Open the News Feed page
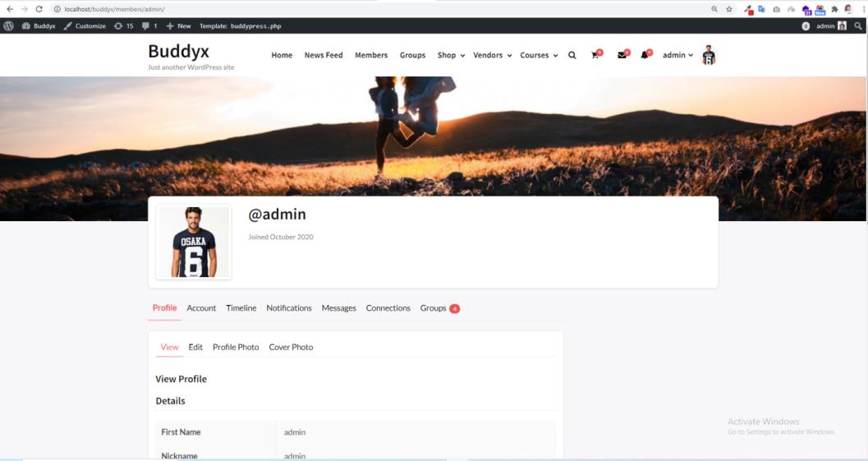The width and height of the screenshot is (868, 461). pos(324,55)
